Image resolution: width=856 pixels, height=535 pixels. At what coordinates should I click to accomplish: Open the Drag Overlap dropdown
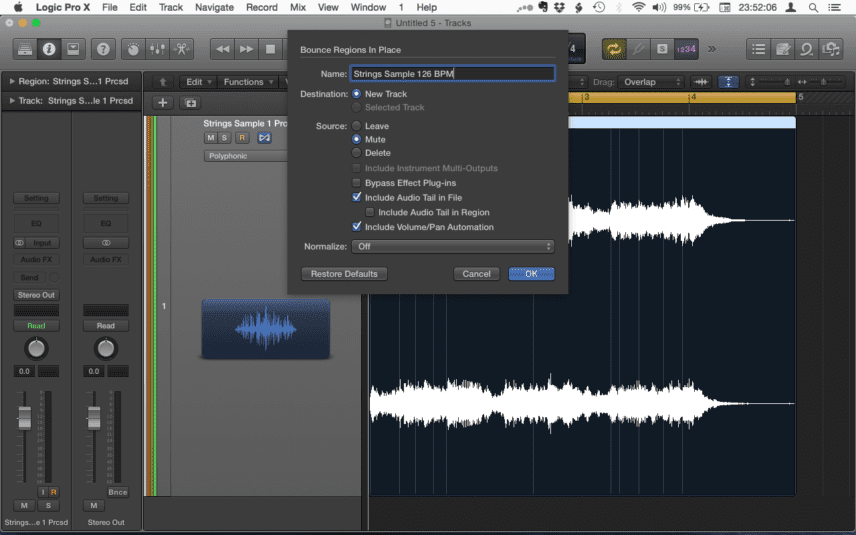[651, 82]
